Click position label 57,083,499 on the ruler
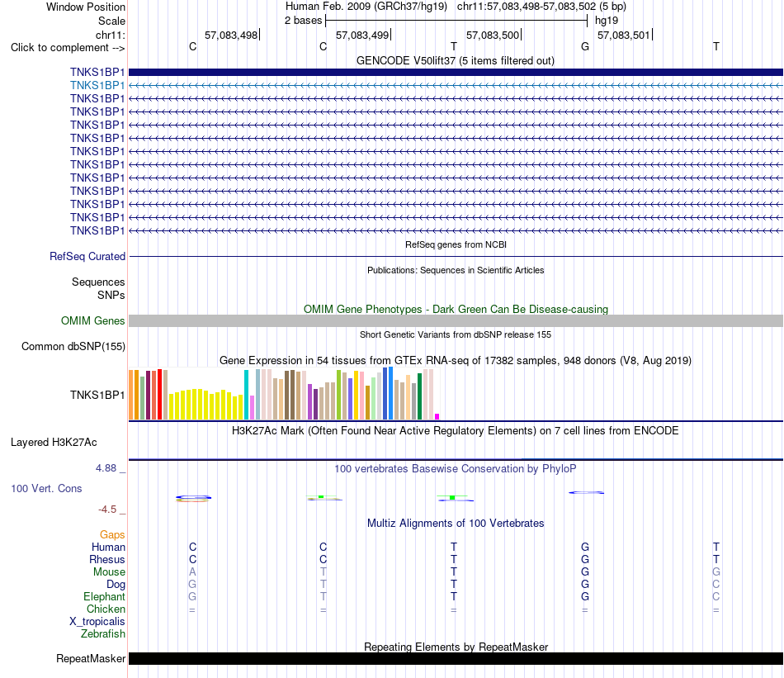 click(362, 35)
